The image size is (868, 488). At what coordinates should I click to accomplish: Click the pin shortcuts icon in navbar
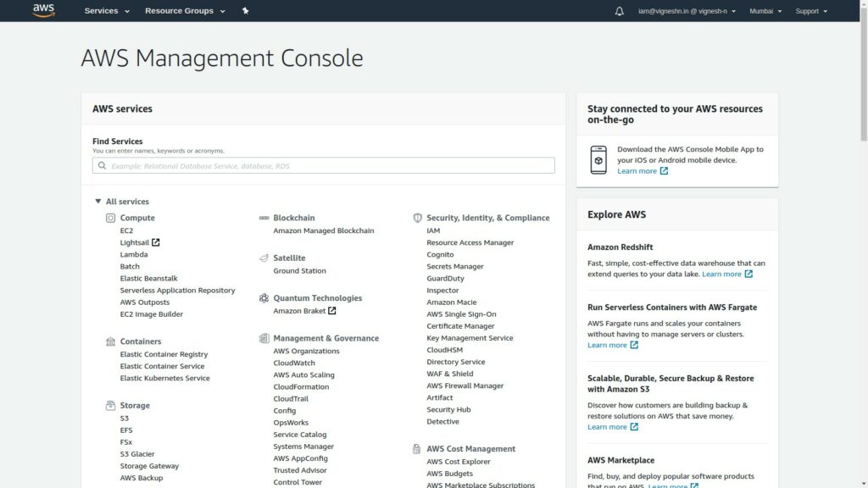245,10
